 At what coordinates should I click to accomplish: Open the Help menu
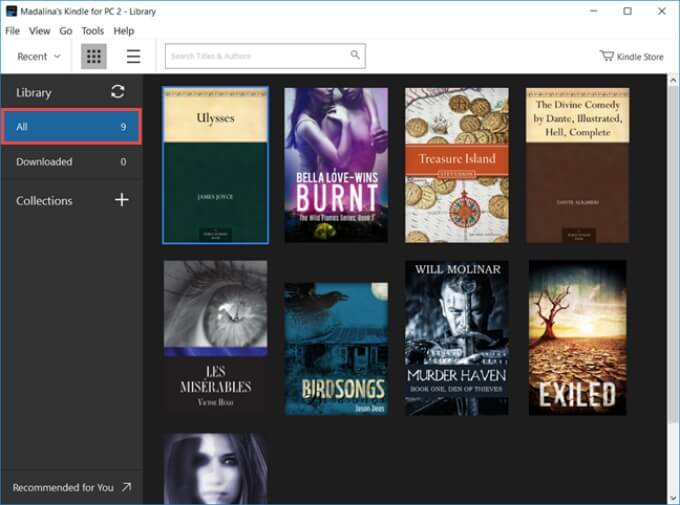click(x=124, y=31)
